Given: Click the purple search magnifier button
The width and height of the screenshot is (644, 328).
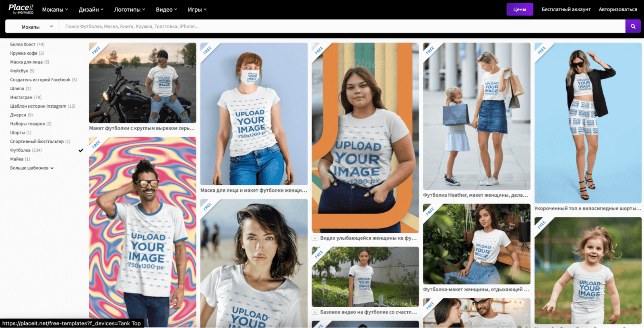Looking at the screenshot, I should [x=633, y=27].
